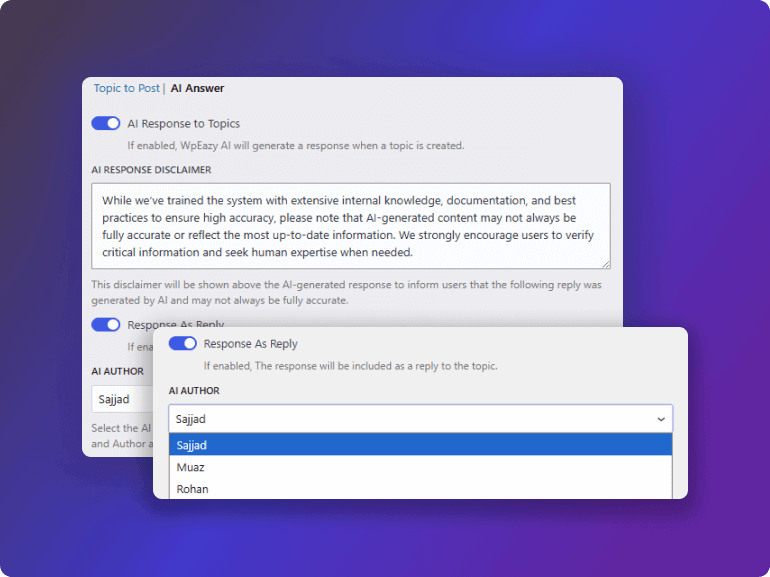Toggle the AI Response to Topics switch
This screenshot has height=577, width=770.
tap(106, 124)
